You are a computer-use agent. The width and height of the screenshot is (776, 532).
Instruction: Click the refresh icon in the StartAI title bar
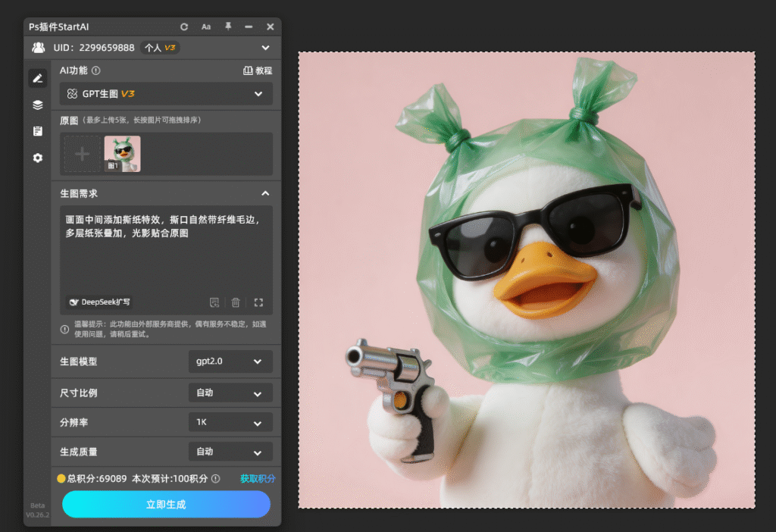[184, 27]
